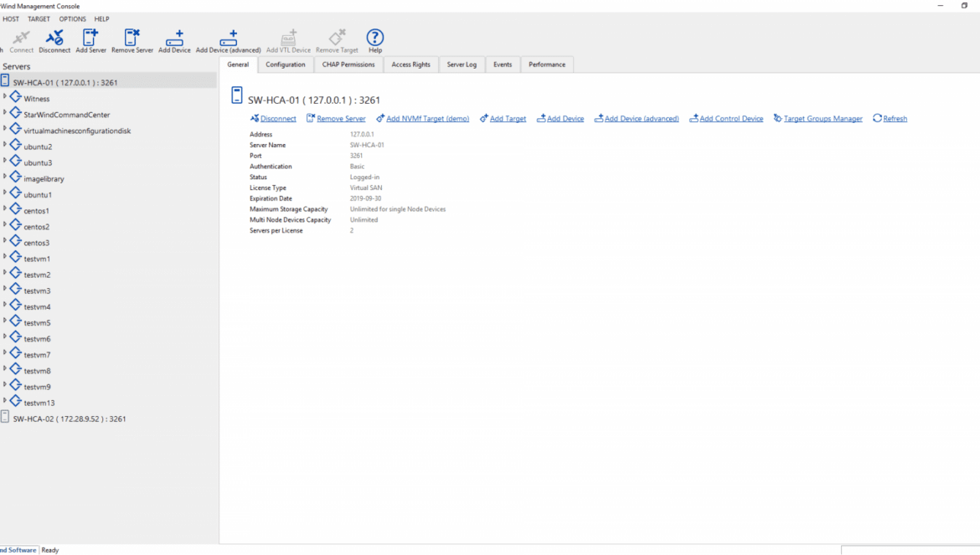Image resolution: width=980 pixels, height=555 pixels.
Task: Click the testvm1 target icon
Action: coord(16,258)
